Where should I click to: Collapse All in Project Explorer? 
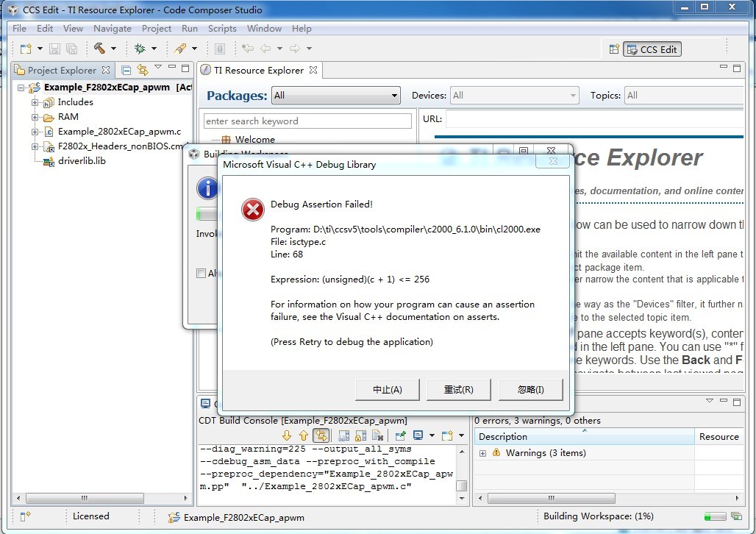pyautogui.click(x=126, y=71)
